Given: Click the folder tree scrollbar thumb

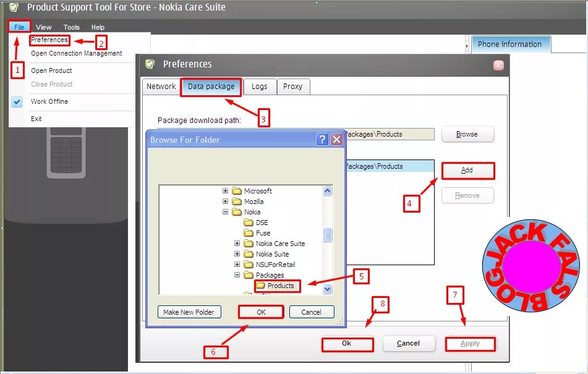Looking at the screenshot, I should tap(327, 235).
